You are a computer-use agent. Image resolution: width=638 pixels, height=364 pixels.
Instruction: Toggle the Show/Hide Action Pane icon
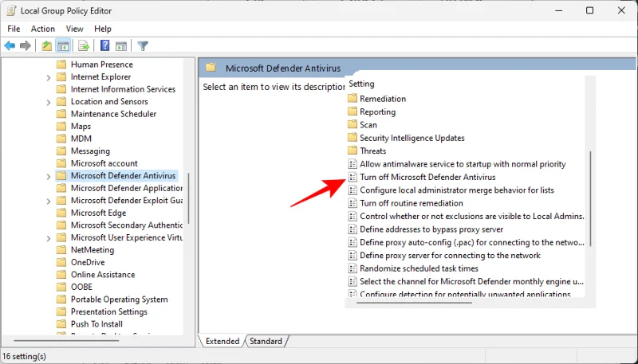121,46
